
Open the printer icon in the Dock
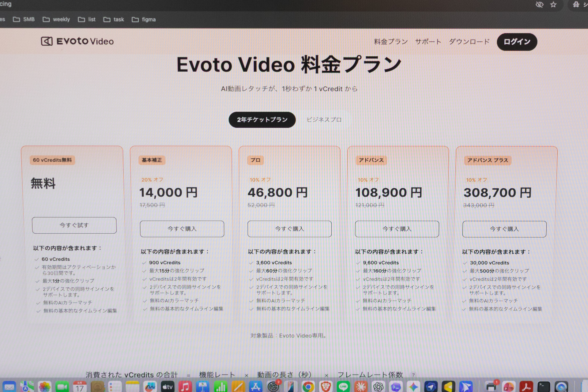(491, 387)
